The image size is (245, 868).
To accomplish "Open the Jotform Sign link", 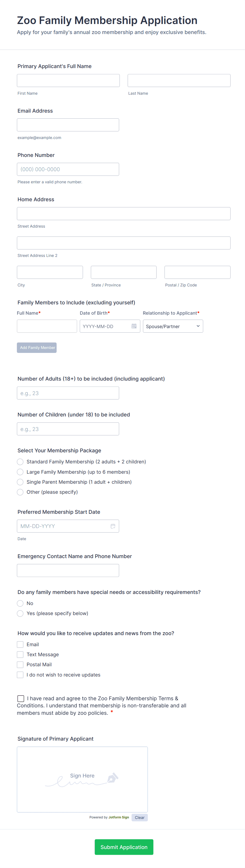I will pos(119,817).
